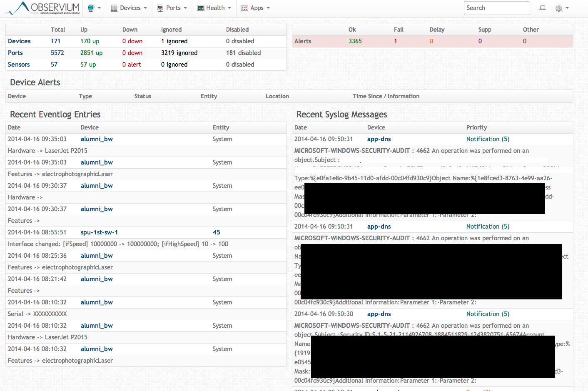Click inside the Search field
The height and width of the screenshot is (391, 588).
tap(496, 8)
